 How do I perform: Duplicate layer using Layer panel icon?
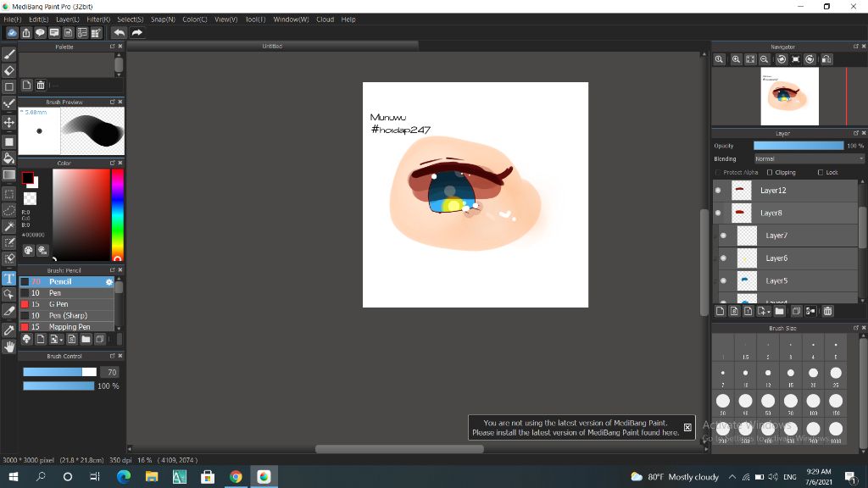point(796,311)
